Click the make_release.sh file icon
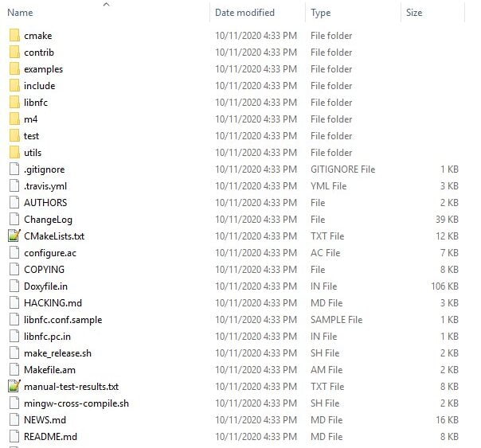 [14, 353]
